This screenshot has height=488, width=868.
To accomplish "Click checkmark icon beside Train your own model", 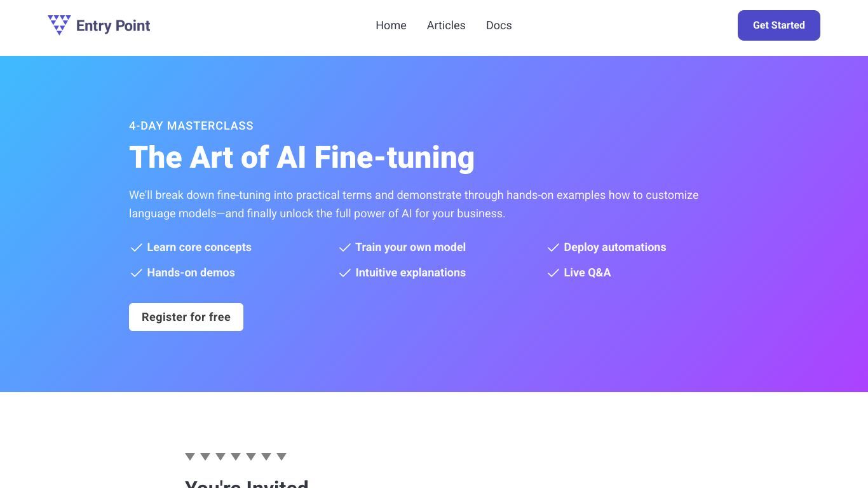I will 344,248.
